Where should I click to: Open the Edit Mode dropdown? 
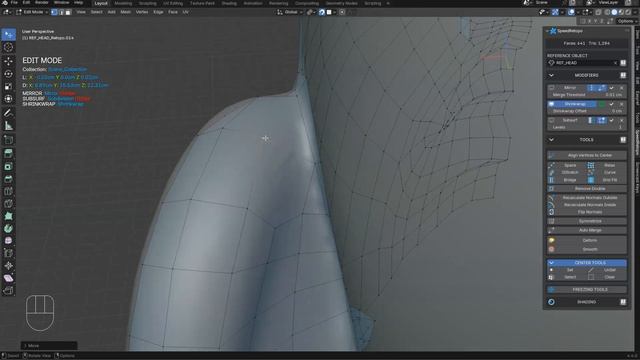click(x=32, y=12)
